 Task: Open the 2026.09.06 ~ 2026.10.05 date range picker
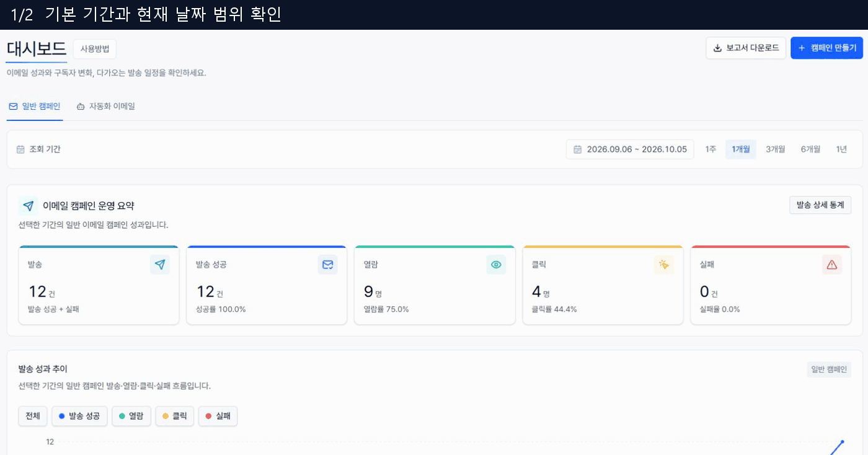(x=630, y=149)
